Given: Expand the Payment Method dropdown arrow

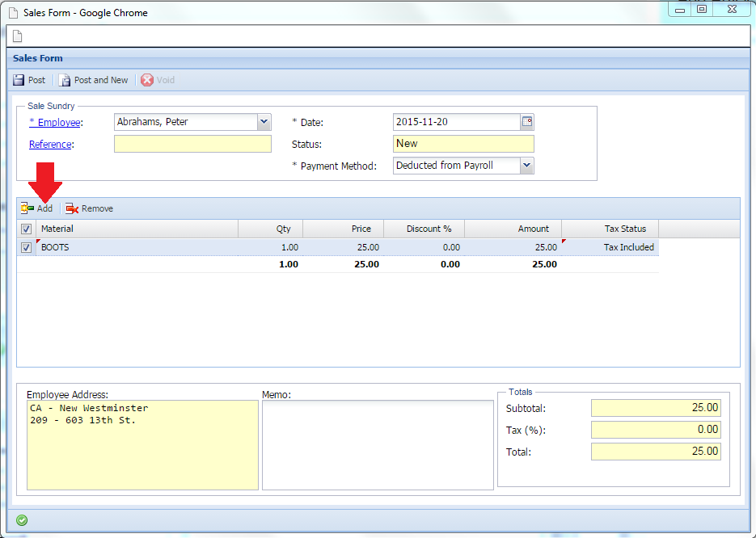Looking at the screenshot, I should pyautogui.click(x=527, y=166).
